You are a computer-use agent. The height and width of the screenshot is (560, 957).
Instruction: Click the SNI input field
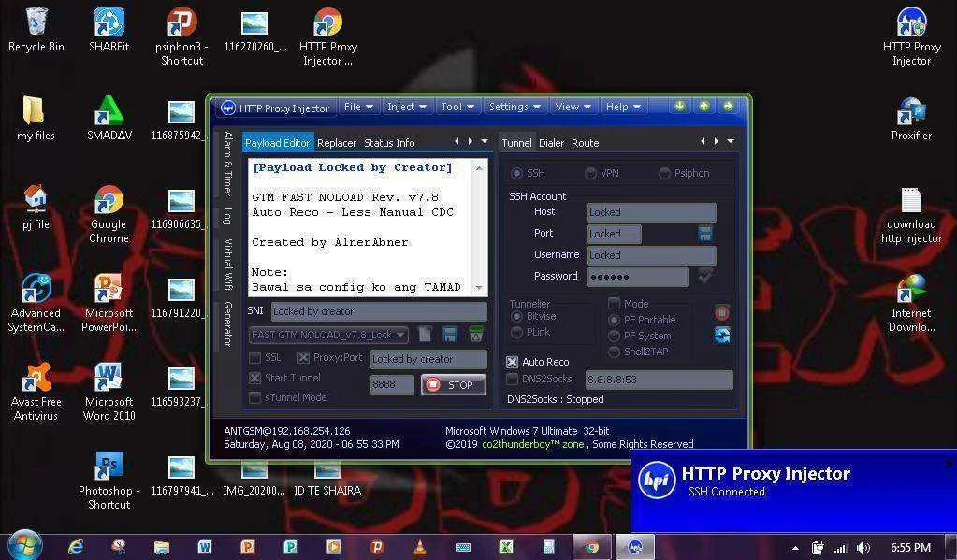coord(379,311)
